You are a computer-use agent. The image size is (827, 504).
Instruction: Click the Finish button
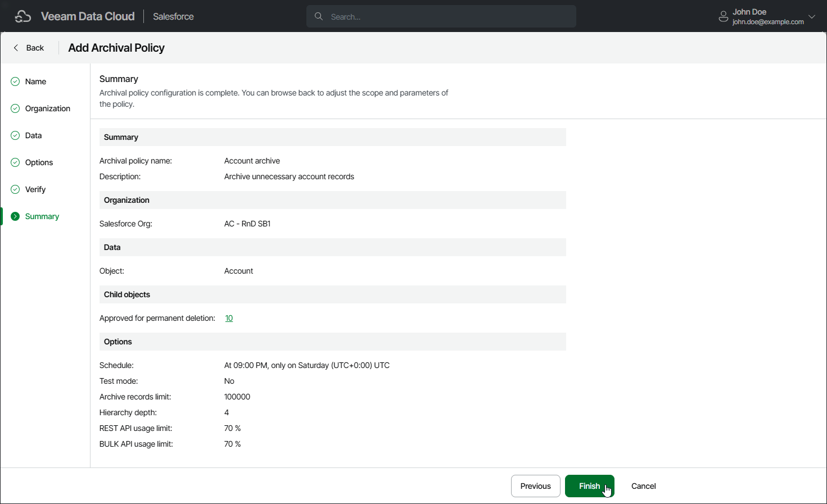click(589, 486)
